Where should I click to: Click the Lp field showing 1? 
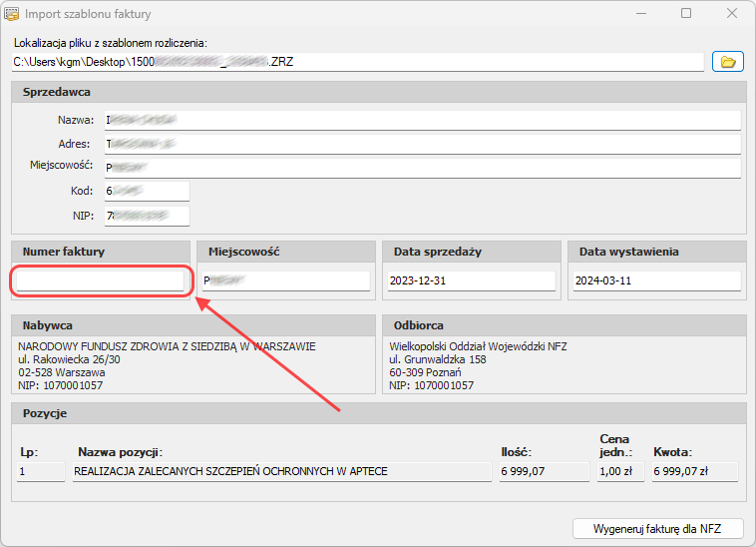tap(40, 471)
